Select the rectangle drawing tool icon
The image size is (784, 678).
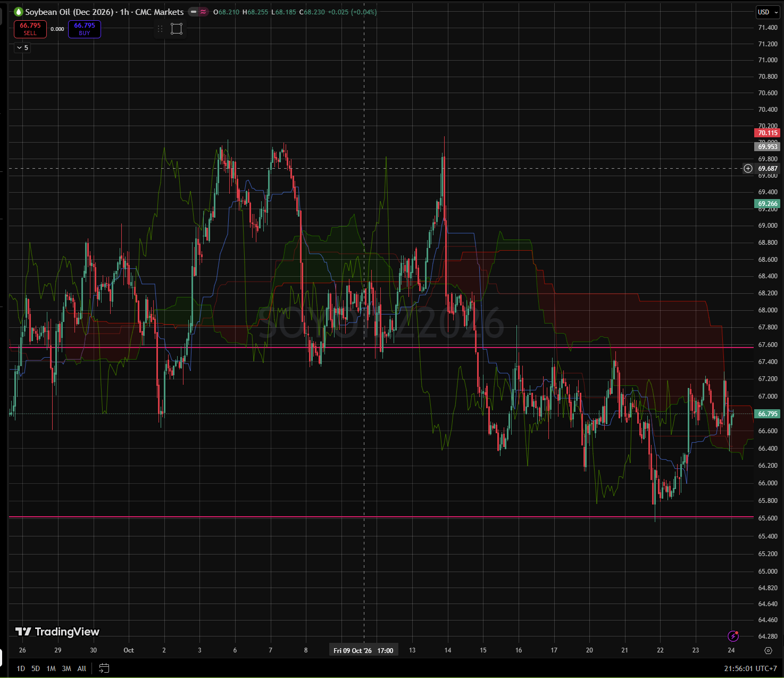(177, 29)
